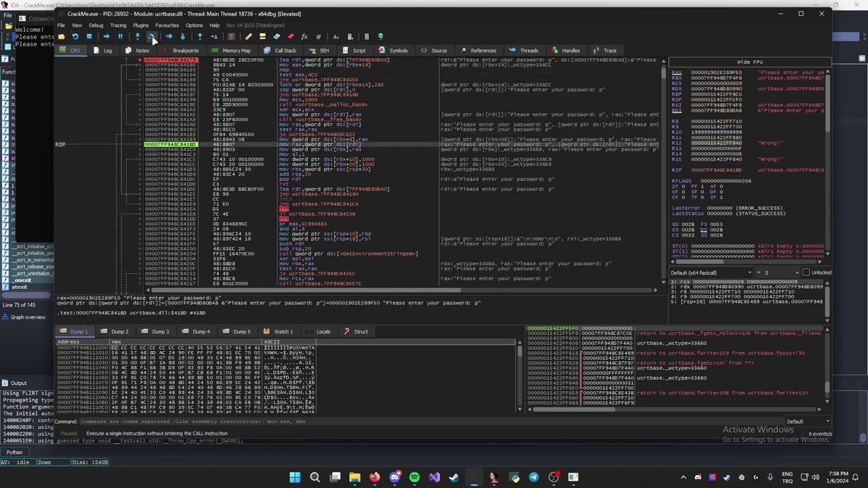This screenshot has width=868, height=488.
Task: Select _onexit in IDA functions list
Action: 22,280
